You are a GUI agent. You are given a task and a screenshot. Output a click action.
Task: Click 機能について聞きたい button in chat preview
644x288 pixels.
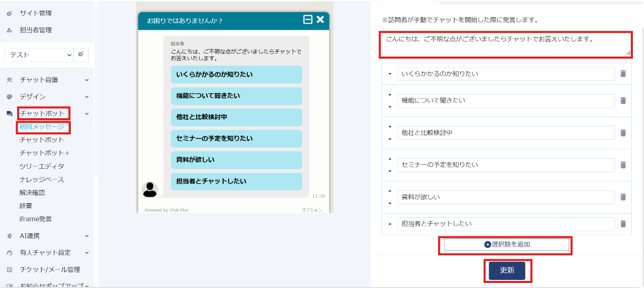point(237,96)
